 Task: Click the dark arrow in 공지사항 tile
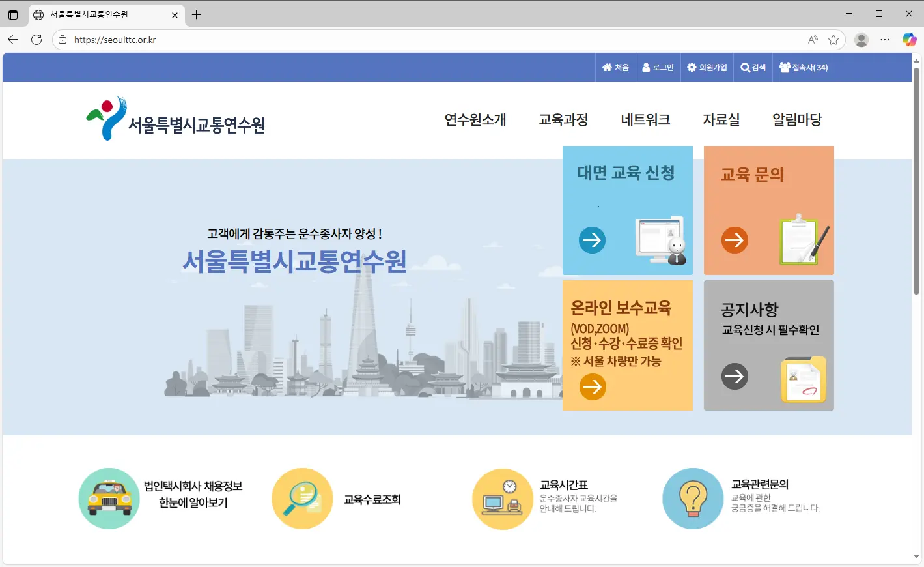click(735, 376)
